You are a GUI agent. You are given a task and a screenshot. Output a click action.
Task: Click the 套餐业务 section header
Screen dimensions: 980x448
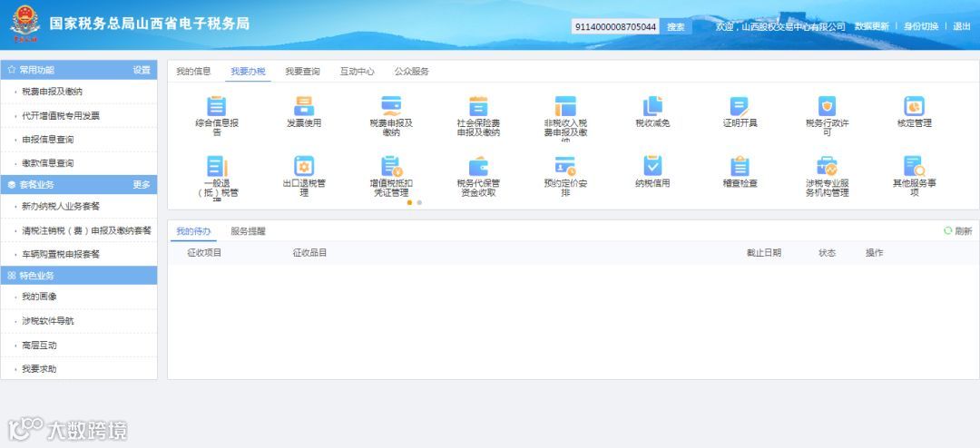[79, 185]
